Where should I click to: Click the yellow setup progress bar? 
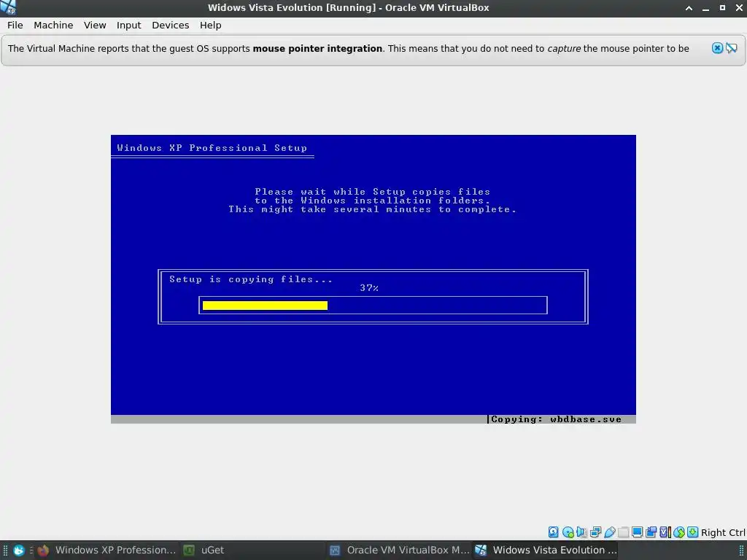pos(265,306)
